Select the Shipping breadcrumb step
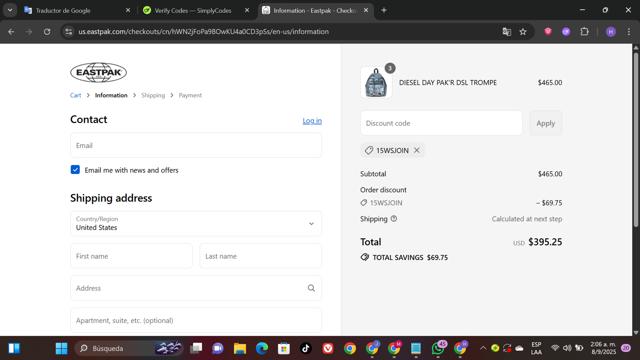The height and width of the screenshot is (360, 640). 153,95
